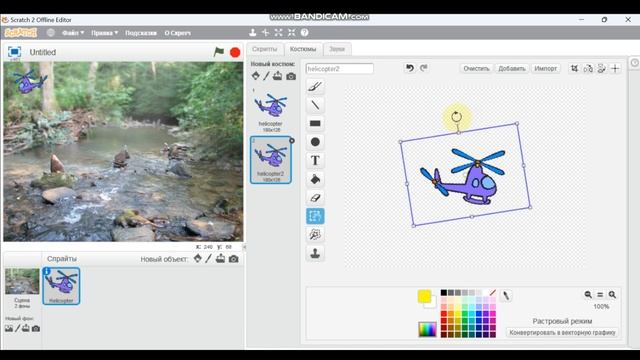Select the Brush tool in paint editor
This screenshot has width=640, height=360.
pos(315,87)
